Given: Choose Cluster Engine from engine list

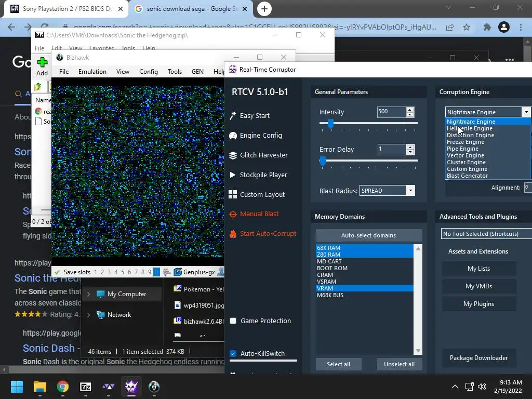Looking at the screenshot, I should pyautogui.click(x=488, y=162).
